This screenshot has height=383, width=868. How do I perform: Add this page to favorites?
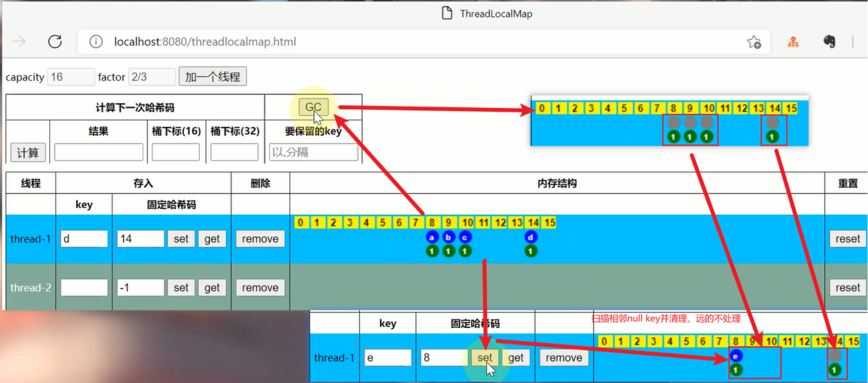[754, 42]
